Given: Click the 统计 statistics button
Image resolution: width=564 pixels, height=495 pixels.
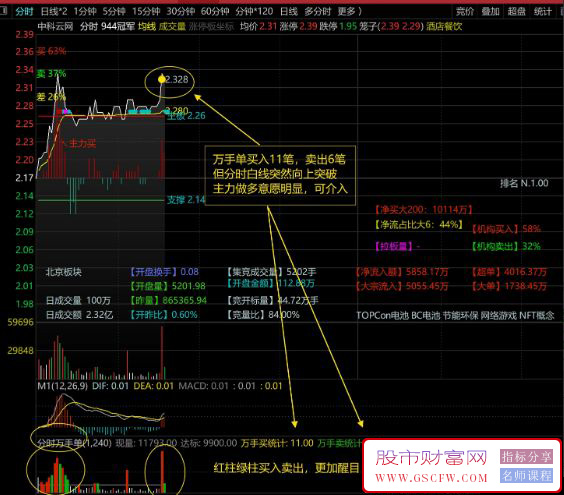Looking at the screenshot, I should [x=542, y=12].
